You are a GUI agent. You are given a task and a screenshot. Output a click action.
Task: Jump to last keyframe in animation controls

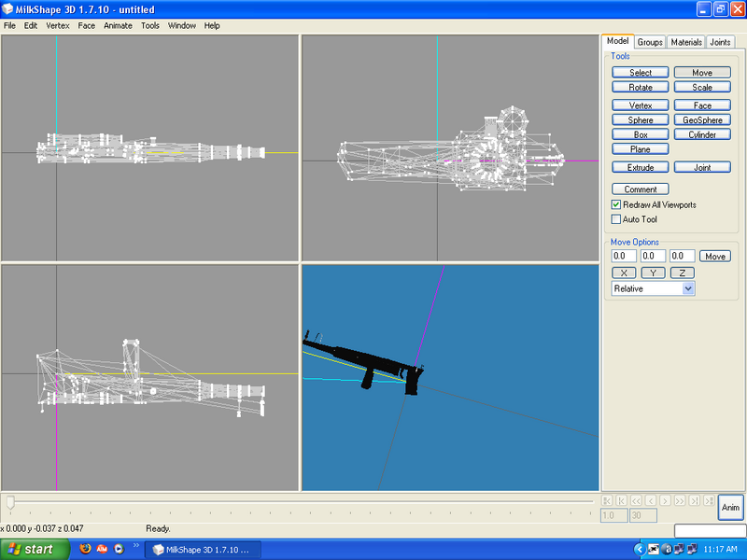pyautogui.click(x=709, y=500)
